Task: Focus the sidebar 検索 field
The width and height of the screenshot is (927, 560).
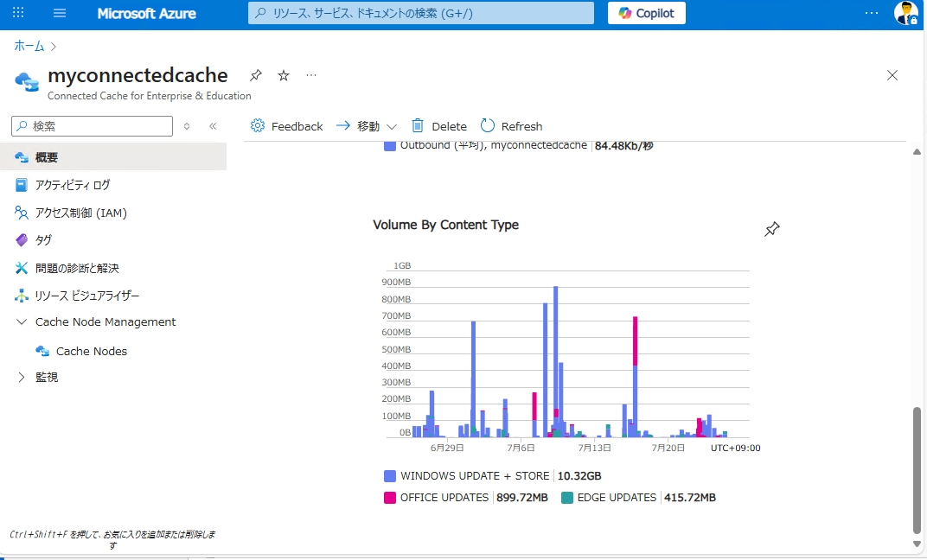Action: (93, 126)
